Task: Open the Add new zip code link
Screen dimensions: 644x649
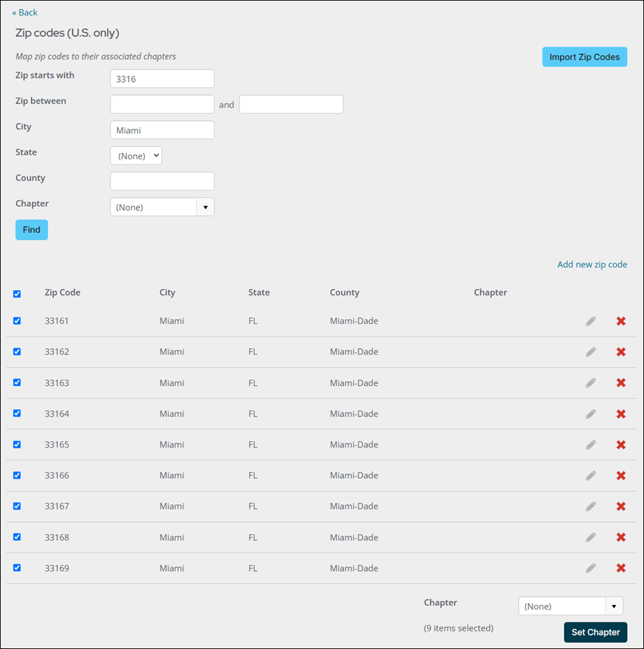Action: (x=592, y=264)
